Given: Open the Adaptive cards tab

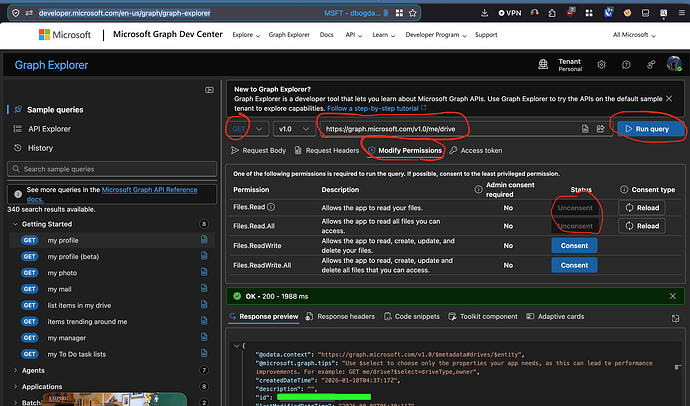Looking at the screenshot, I should (x=555, y=316).
